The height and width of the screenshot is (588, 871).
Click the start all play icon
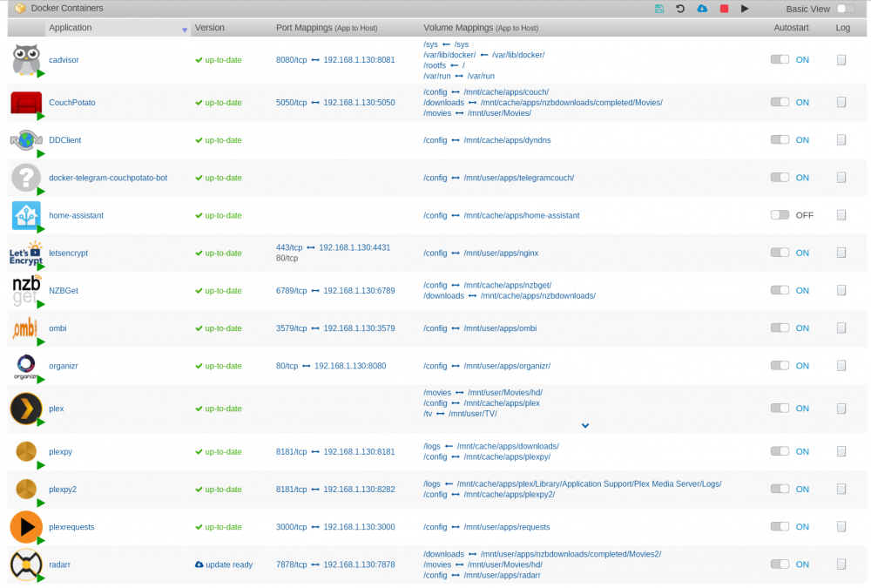[x=745, y=9]
